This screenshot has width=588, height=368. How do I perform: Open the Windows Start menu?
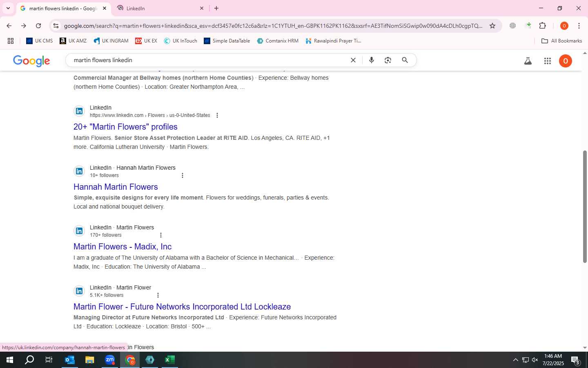coord(10,360)
